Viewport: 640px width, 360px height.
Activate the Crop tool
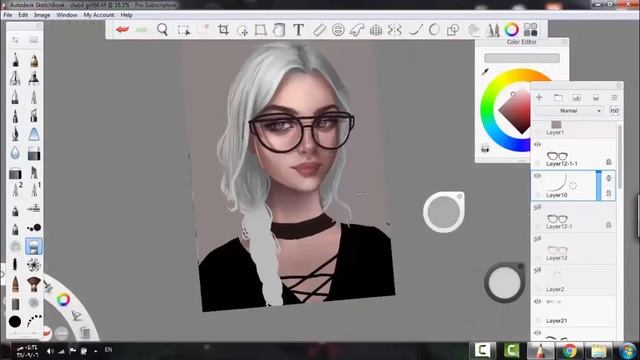(x=223, y=29)
